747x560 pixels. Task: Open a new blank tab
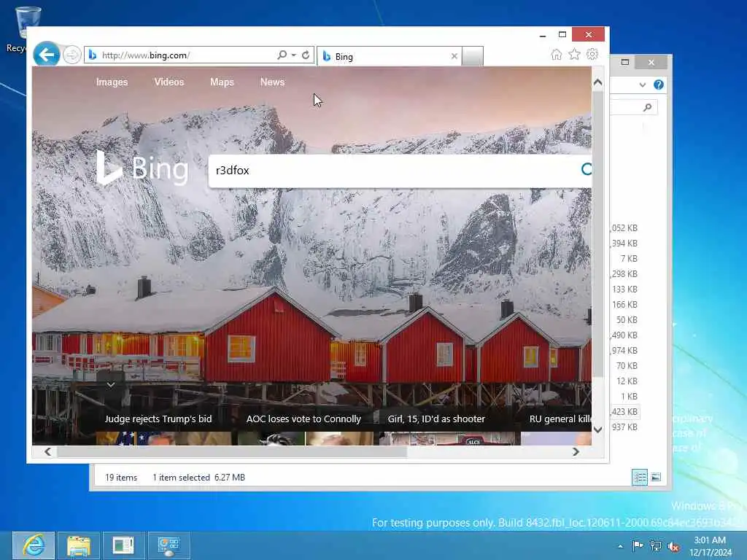pyautogui.click(x=473, y=56)
